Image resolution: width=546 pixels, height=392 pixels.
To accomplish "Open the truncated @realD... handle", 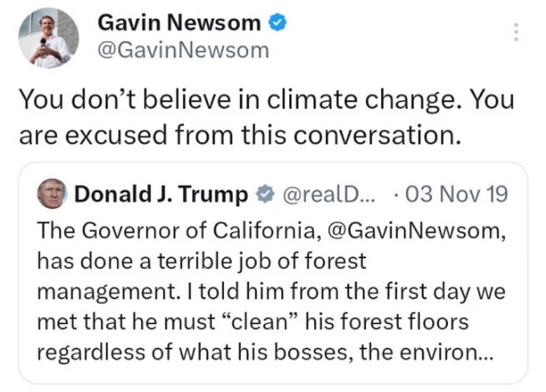I will coord(329,194).
